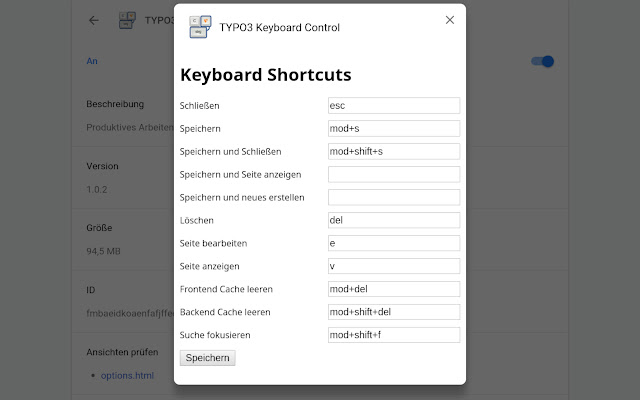Close the TYPO3 Keyboard Control dialog

point(450,20)
